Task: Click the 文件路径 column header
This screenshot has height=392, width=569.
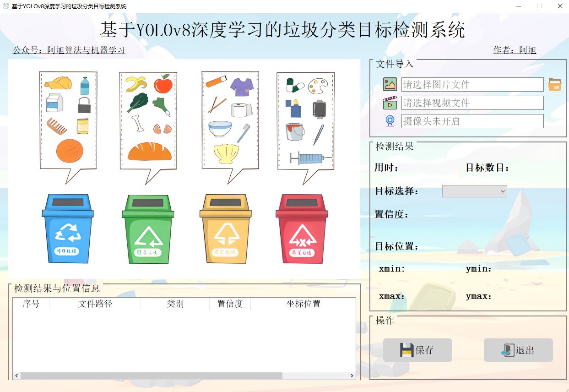Action: (x=95, y=304)
